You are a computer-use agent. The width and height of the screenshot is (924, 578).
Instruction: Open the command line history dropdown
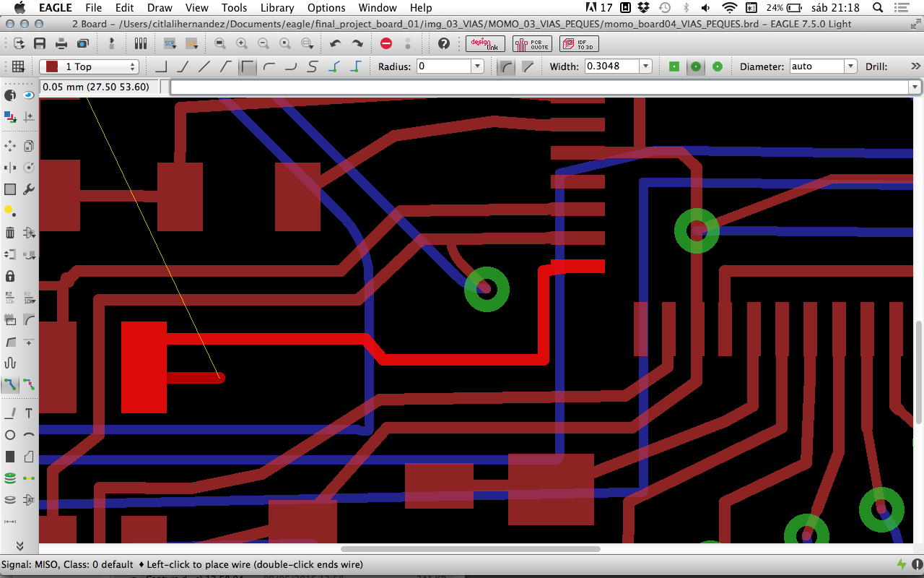coord(915,87)
